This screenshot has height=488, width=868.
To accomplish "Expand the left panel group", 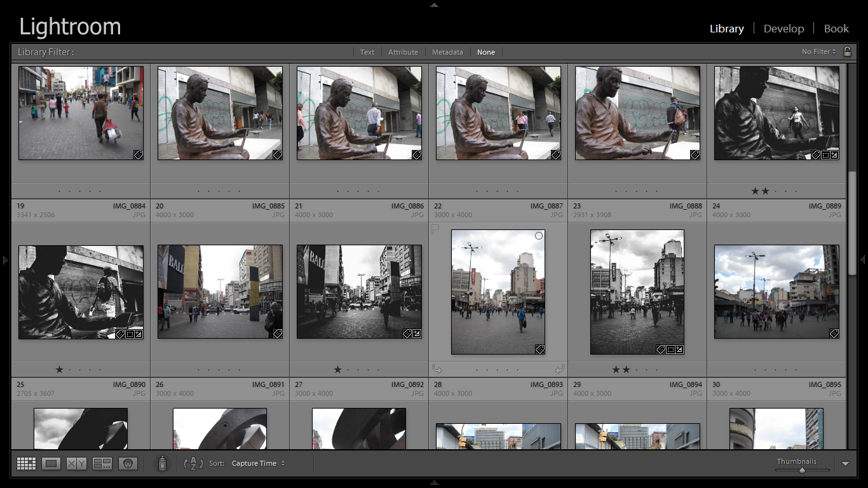I will (x=4, y=260).
